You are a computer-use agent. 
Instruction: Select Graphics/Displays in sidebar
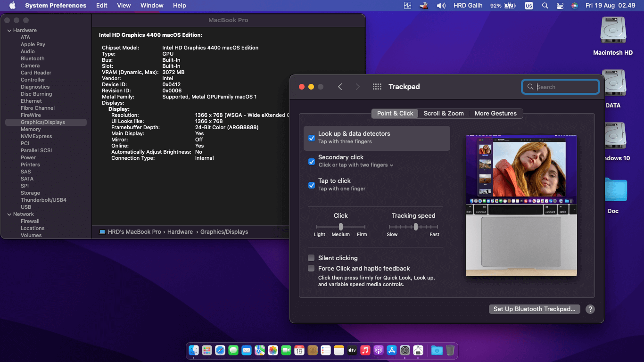[x=46, y=122]
